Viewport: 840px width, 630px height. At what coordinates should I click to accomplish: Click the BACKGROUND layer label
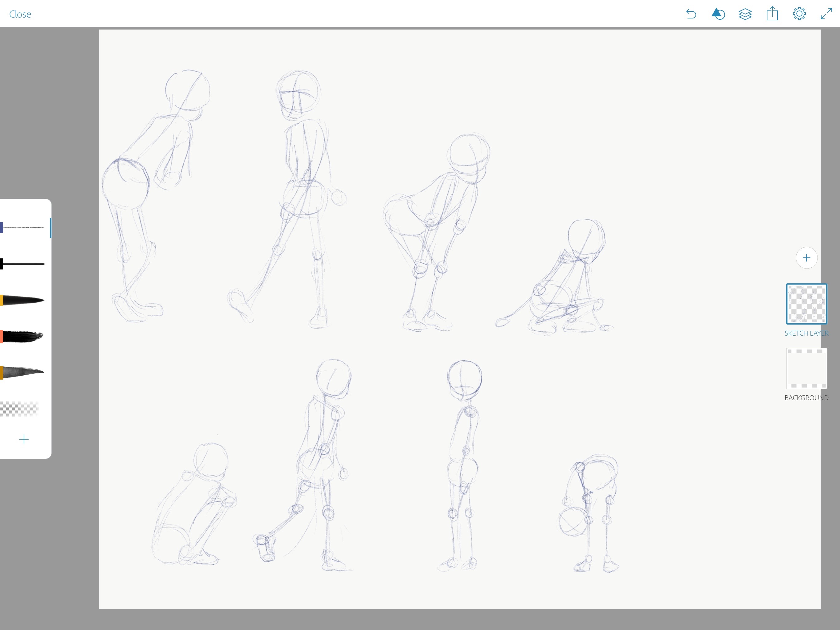806,398
